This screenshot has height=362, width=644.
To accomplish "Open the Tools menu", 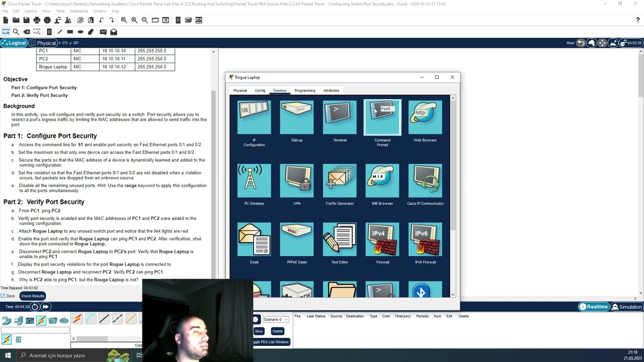I will [60, 11].
